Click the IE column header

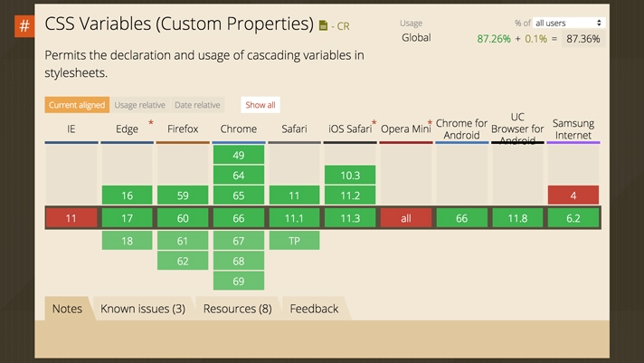(71, 129)
